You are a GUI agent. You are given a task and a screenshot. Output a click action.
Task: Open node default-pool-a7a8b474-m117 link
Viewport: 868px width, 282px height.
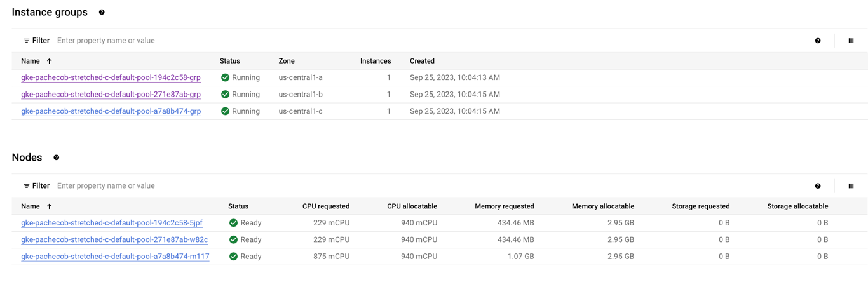(x=115, y=257)
